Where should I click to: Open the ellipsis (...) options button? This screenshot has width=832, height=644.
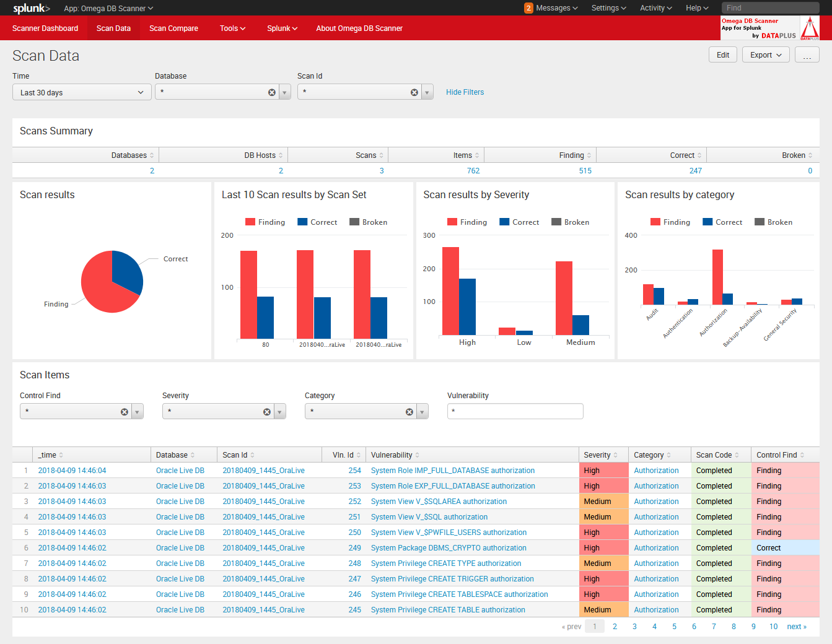tap(807, 54)
